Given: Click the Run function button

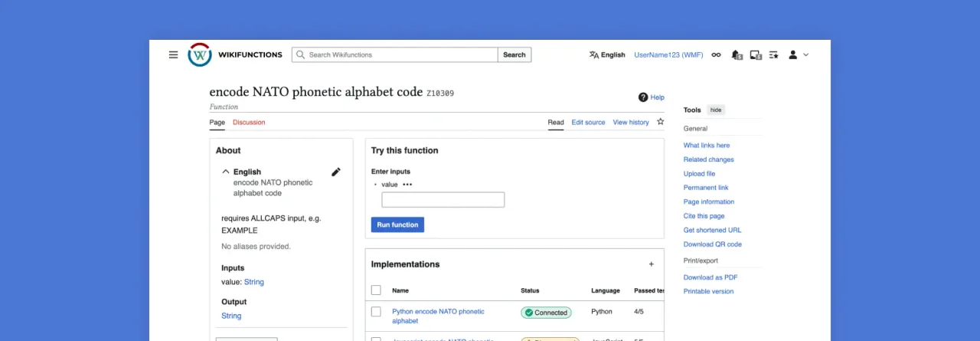Looking at the screenshot, I should click(x=397, y=225).
